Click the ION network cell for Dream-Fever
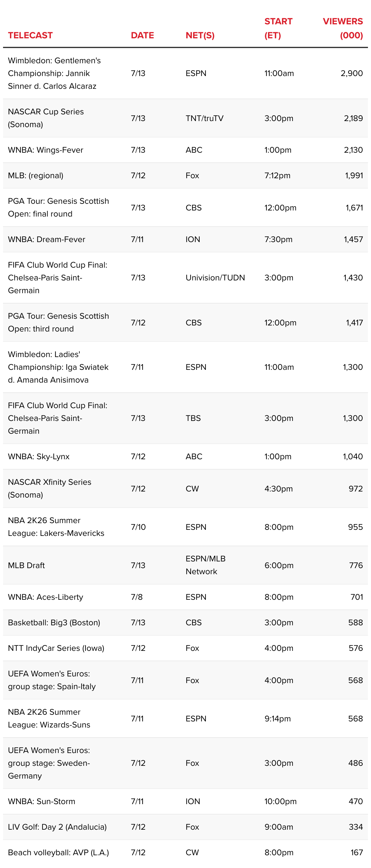 (x=193, y=239)
